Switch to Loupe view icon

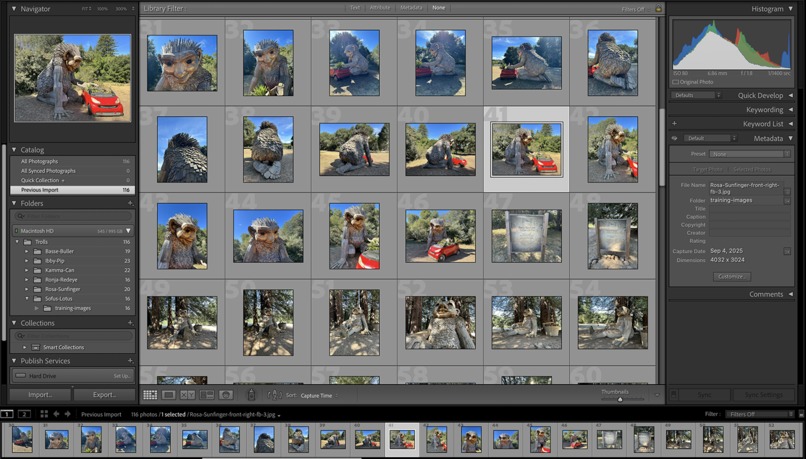point(169,395)
